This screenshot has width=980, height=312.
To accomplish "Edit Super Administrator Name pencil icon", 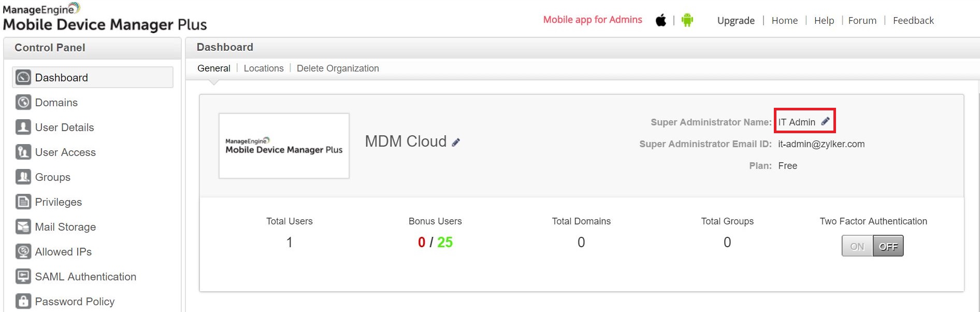I will (x=825, y=121).
